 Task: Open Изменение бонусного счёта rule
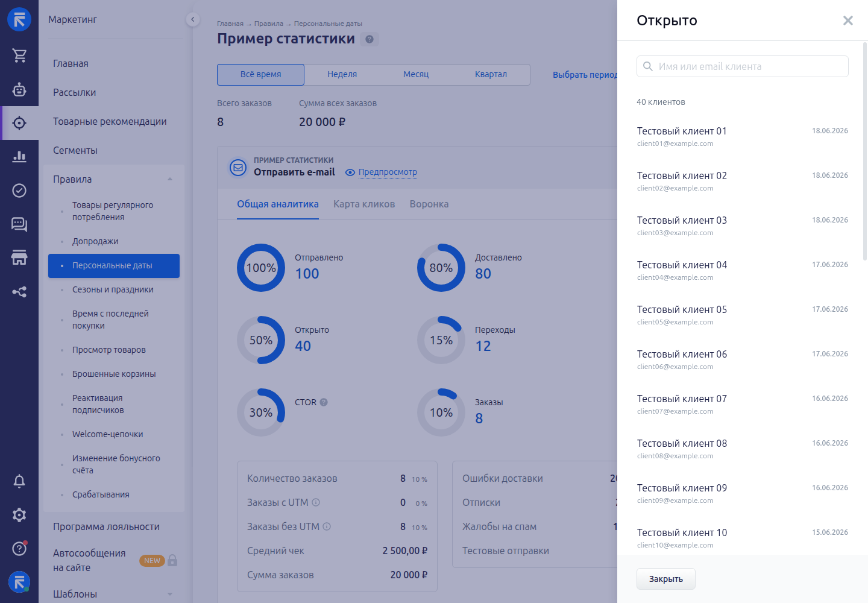[116, 464]
